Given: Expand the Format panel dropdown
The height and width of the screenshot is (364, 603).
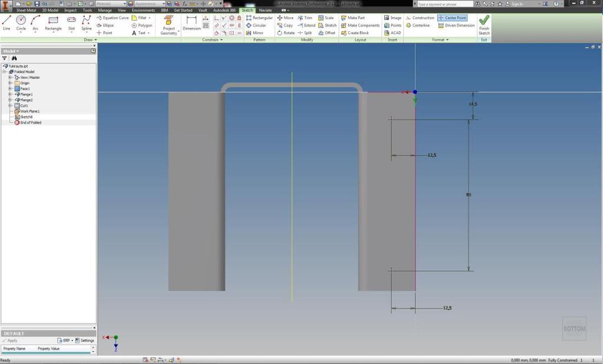Looking at the screenshot, I should click(440, 39).
